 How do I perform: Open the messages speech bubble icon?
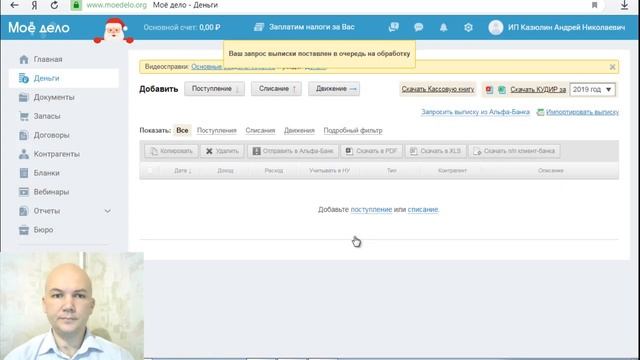(x=418, y=27)
